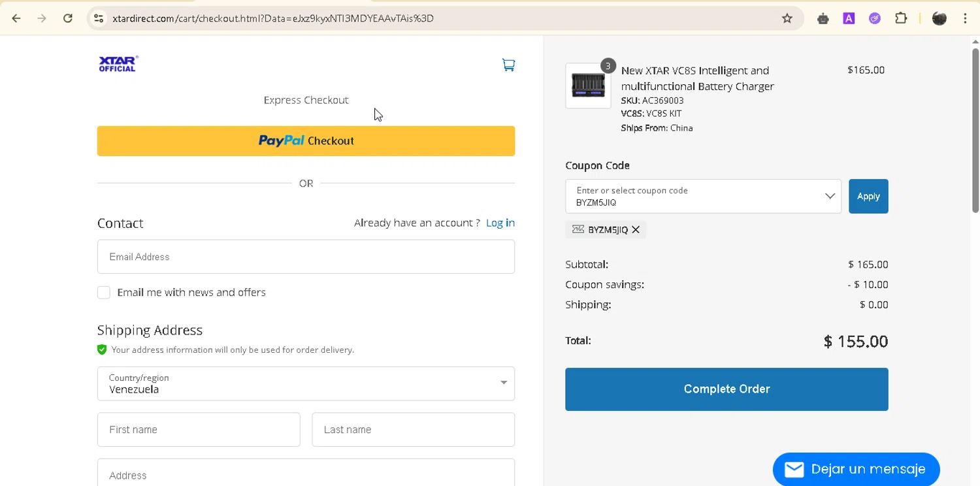Click the 'Ships From: China' text
The height and width of the screenshot is (486, 980).
click(657, 128)
